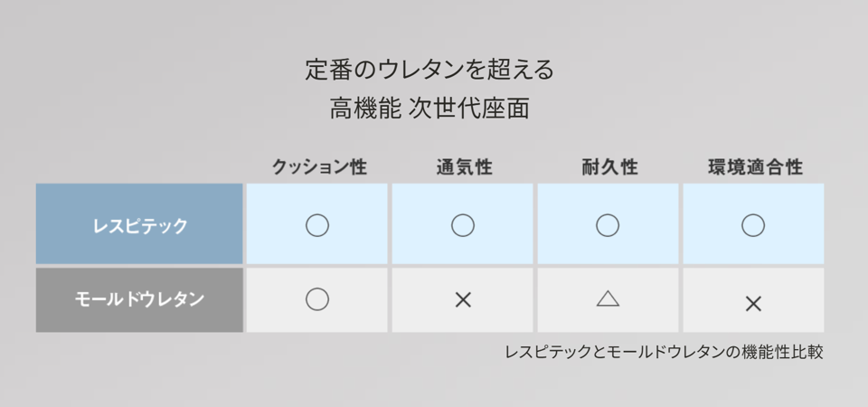Click the circle icon for レスピテック クッション性

[x=317, y=225]
